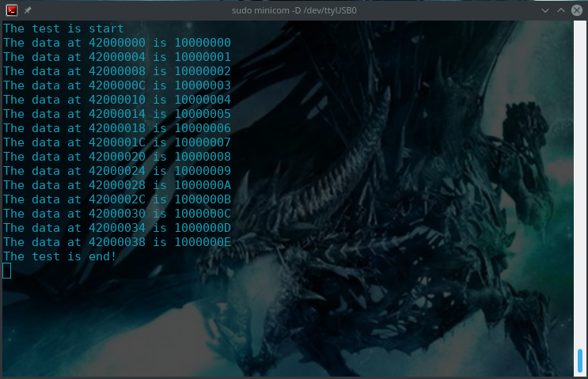The width and height of the screenshot is (588, 379).
Task: Click the value 1000000E in the output
Action: (202, 242)
